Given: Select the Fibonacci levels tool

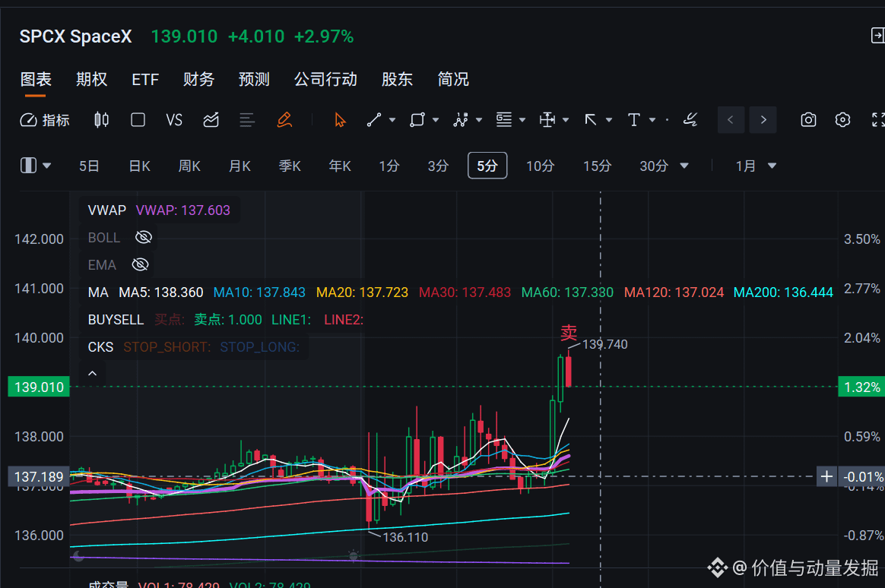Looking at the screenshot, I should [504, 120].
